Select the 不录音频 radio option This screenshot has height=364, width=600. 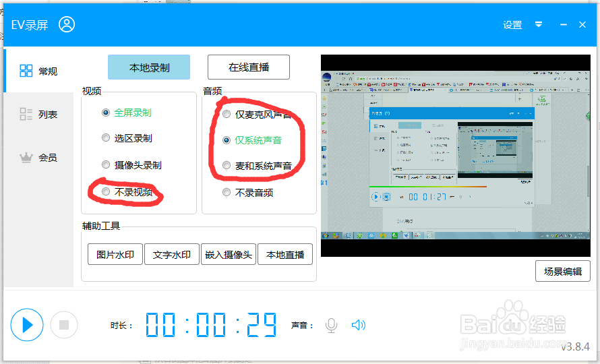[247, 193]
